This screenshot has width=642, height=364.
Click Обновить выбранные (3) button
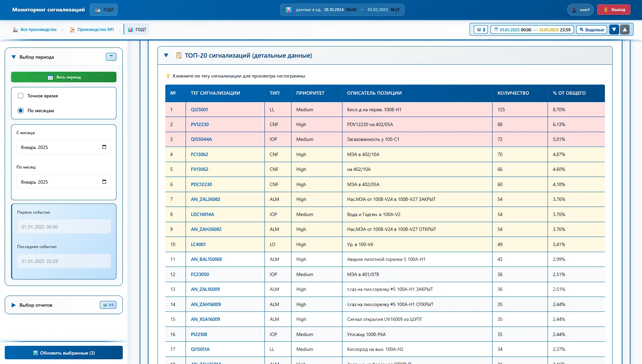(x=64, y=353)
